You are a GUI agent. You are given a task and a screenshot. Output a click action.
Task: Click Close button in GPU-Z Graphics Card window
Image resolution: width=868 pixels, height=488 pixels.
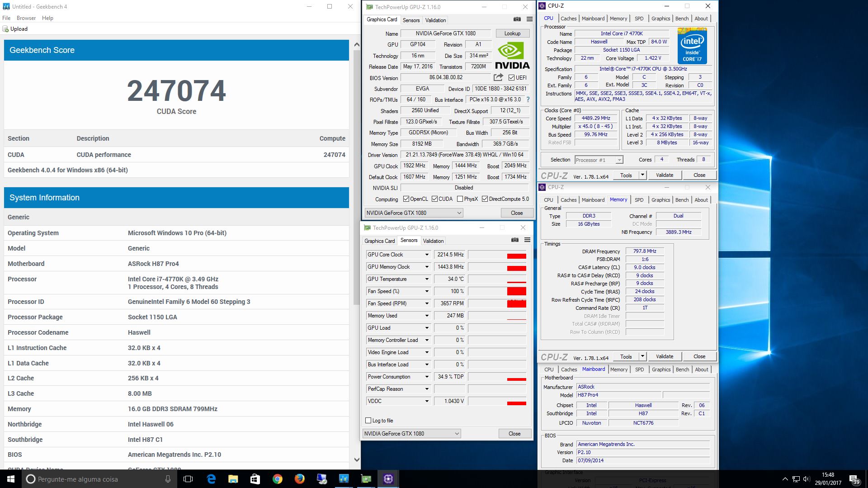pos(517,213)
